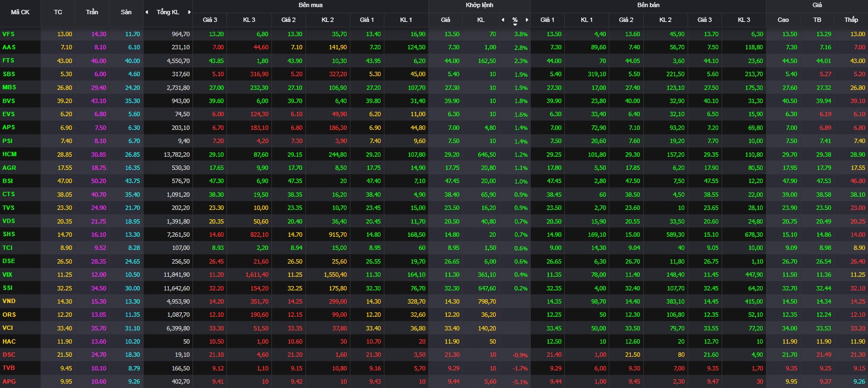Open the MBS stock symbol
This screenshot has width=868, height=388.
pos(9,87)
